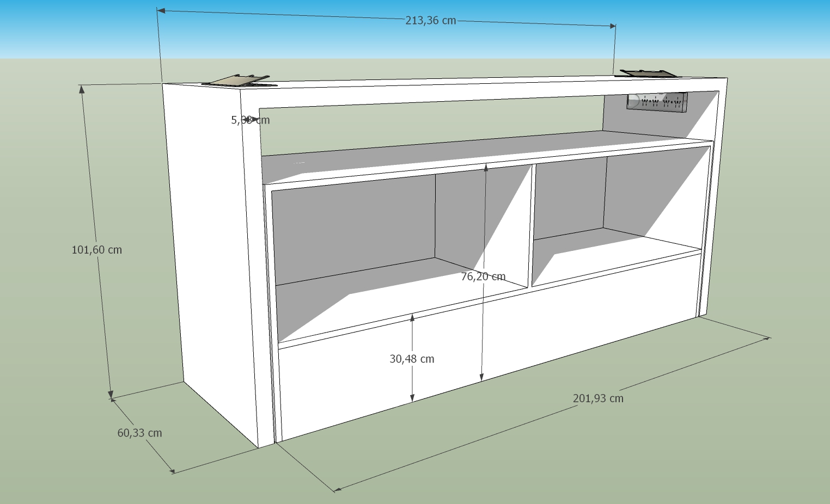Select the 76,20 cm dimension label
830x504 pixels.
(483, 276)
